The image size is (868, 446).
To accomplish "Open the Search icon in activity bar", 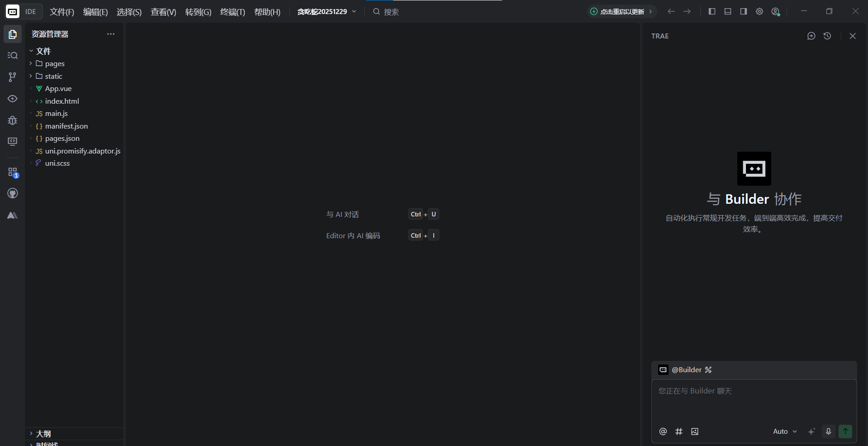I will coord(12,55).
